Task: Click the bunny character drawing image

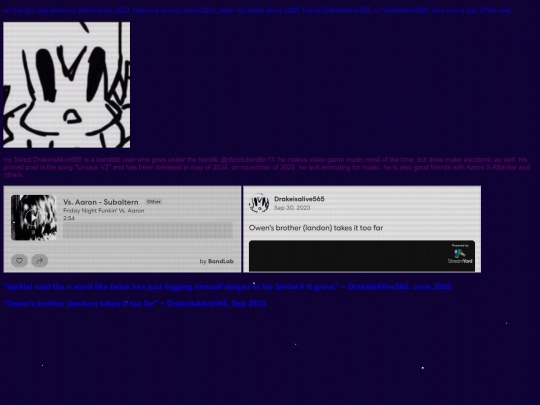Action: coord(66,85)
